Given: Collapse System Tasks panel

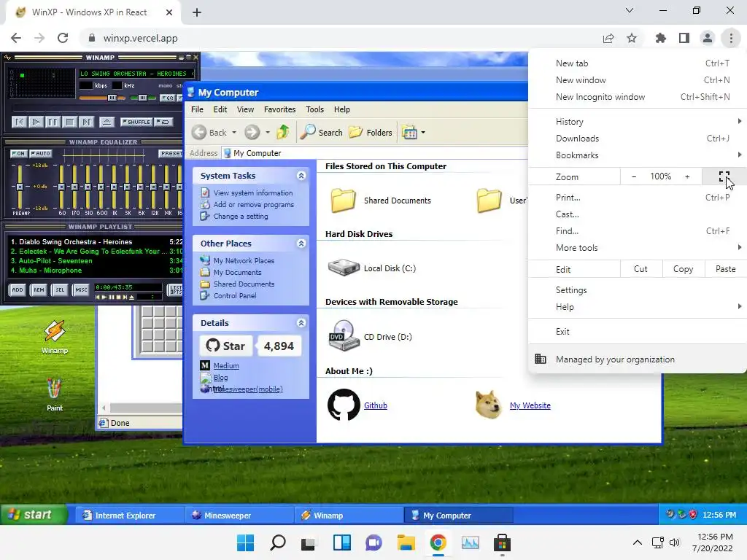Looking at the screenshot, I should [301, 176].
